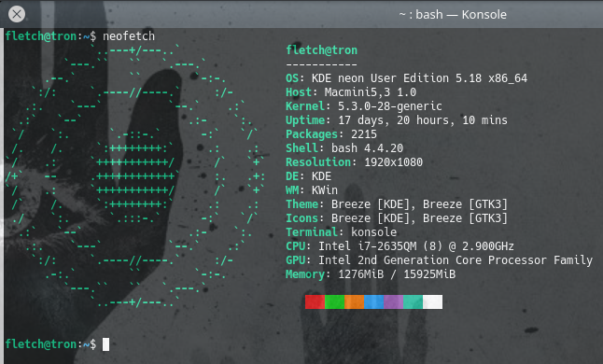Viewport: 603px width, 364px height.
Task: Click the OS line KDE neon User Edition
Action: click(406, 78)
